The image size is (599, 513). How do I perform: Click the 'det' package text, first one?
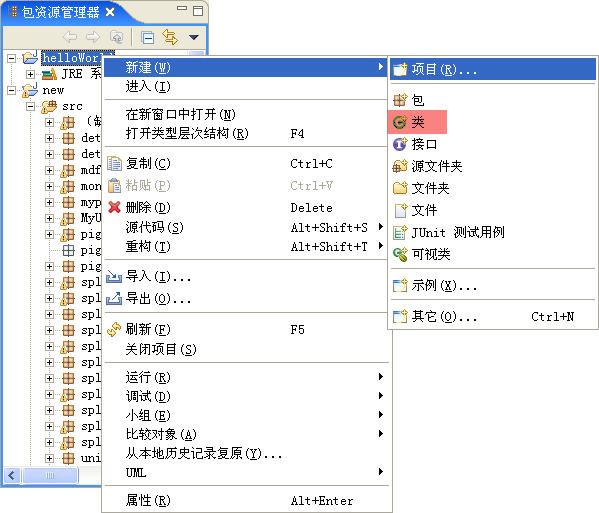click(x=91, y=138)
